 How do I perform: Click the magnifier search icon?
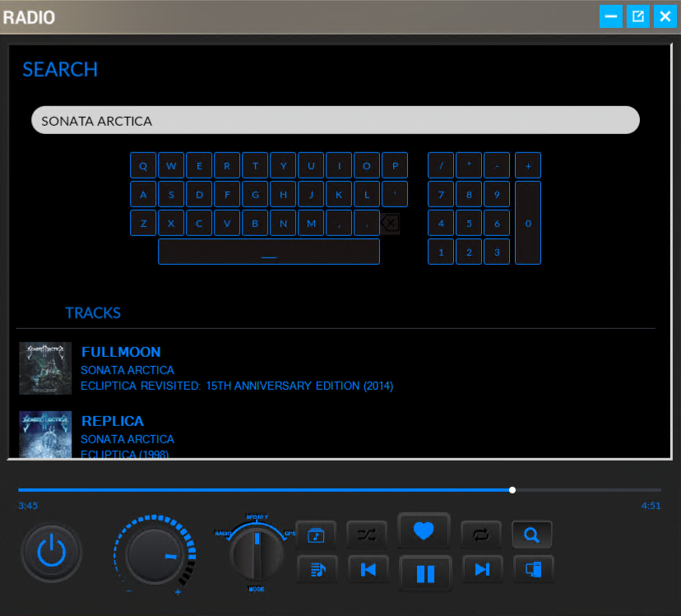[x=532, y=535]
